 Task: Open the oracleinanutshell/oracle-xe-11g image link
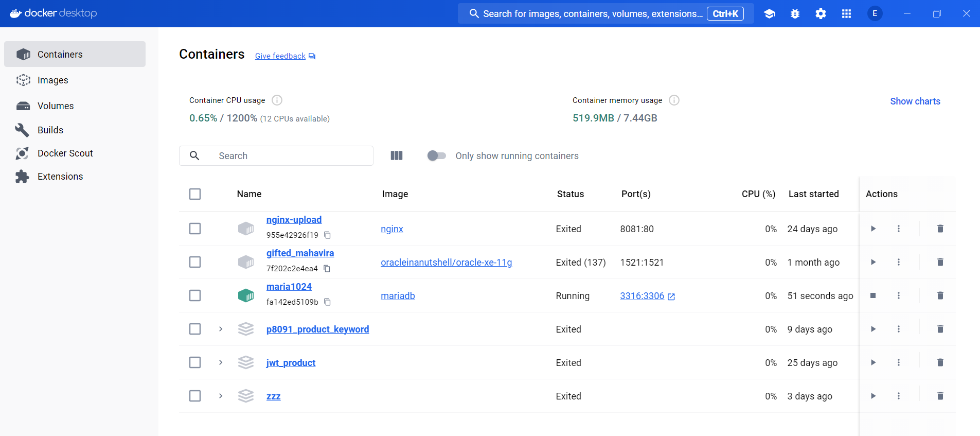point(446,263)
